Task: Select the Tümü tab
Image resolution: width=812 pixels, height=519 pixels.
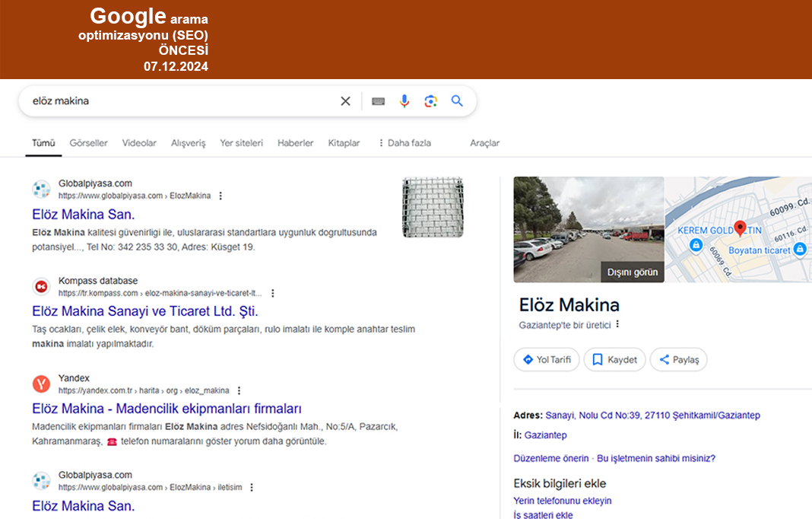Action: (x=43, y=142)
